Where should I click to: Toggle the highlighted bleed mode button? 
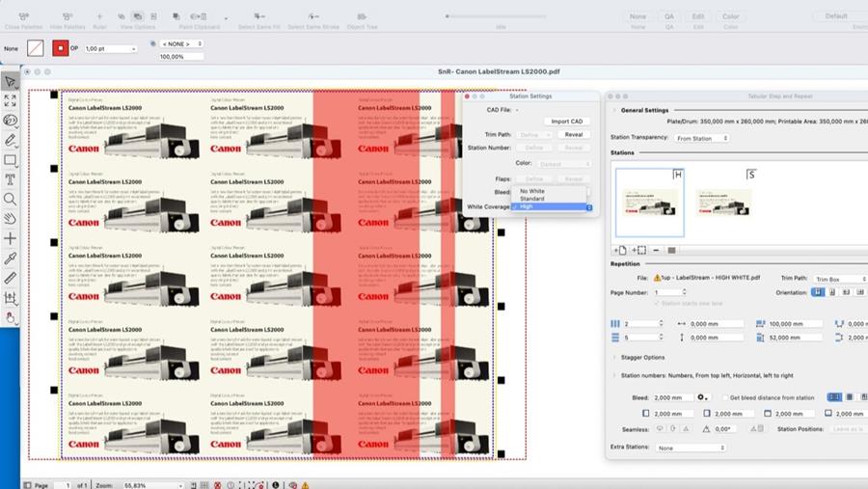[x=834, y=397]
